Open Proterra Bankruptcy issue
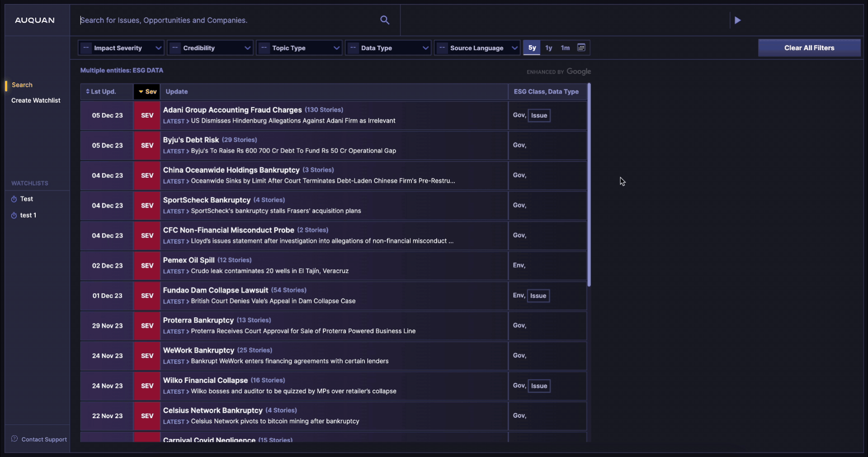Screen dimensions: 868x457 (x=198, y=320)
